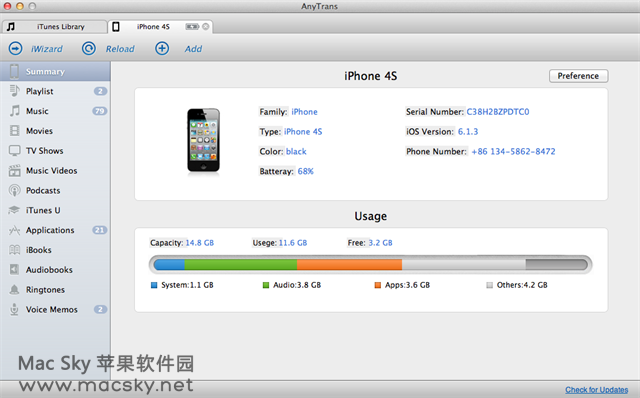Viewport: 640px width, 398px height.
Task: Click the Summary phone icon in sidebar
Action: point(14,71)
